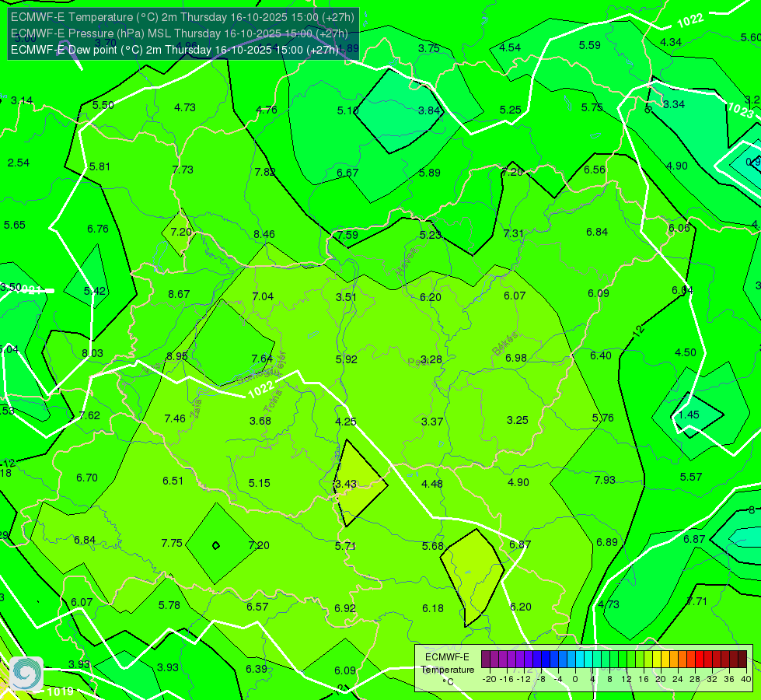Screen dimensions: 761x700
Task: Click the 3.28 dew point value
Action: [431, 359]
